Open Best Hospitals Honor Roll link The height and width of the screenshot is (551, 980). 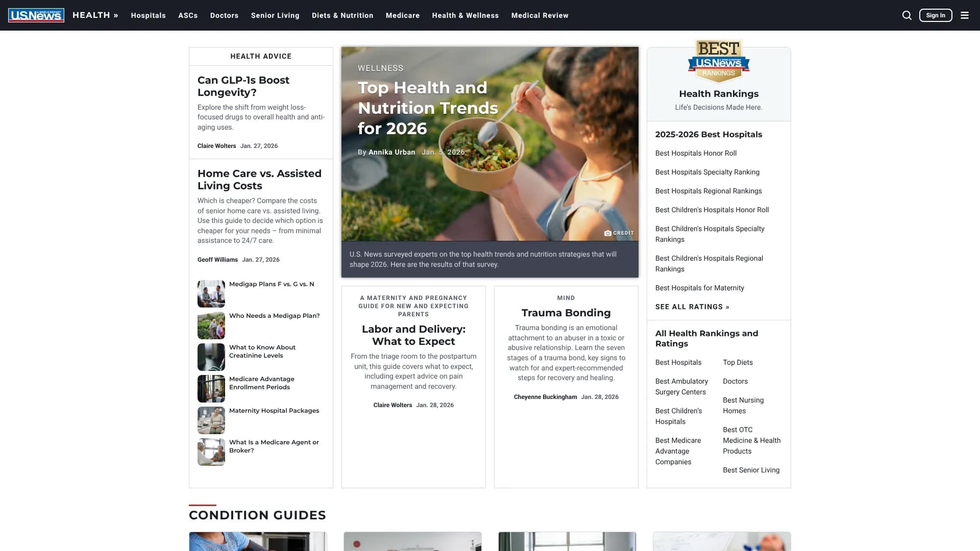(696, 153)
